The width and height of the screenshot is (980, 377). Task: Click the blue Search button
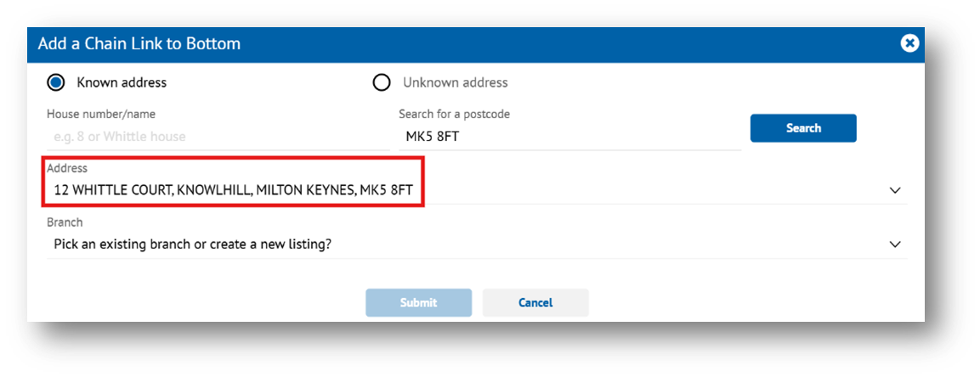(803, 128)
